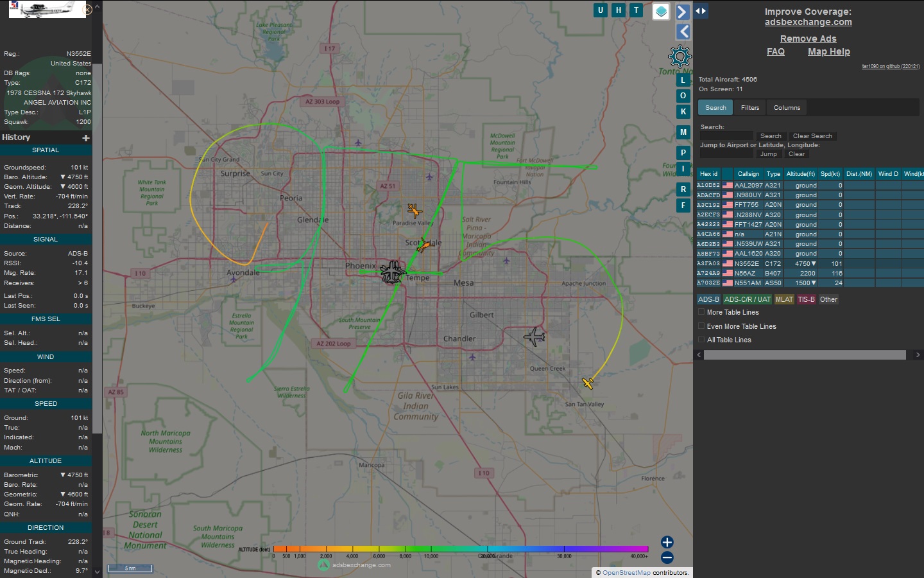Click the Jump button
924x578 pixels.
coord(768,154)
